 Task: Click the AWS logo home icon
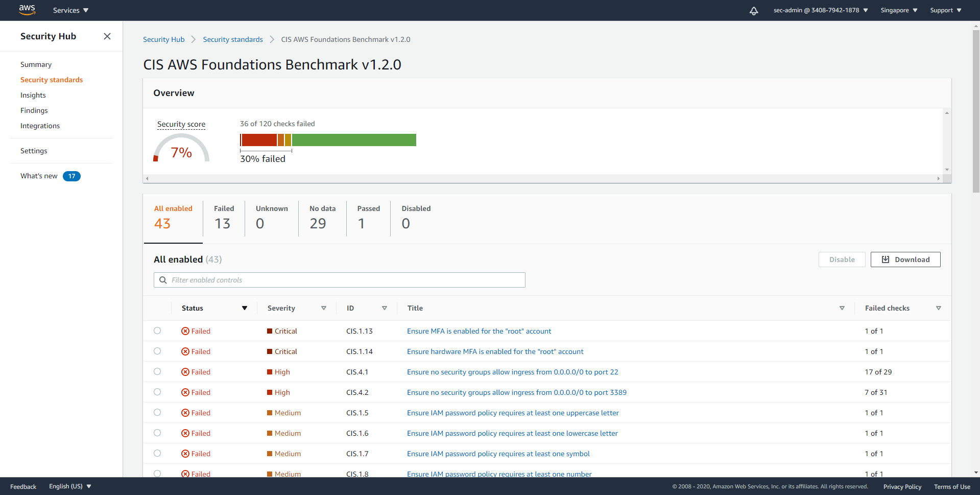pyautogui.click(x=27, y=10)
